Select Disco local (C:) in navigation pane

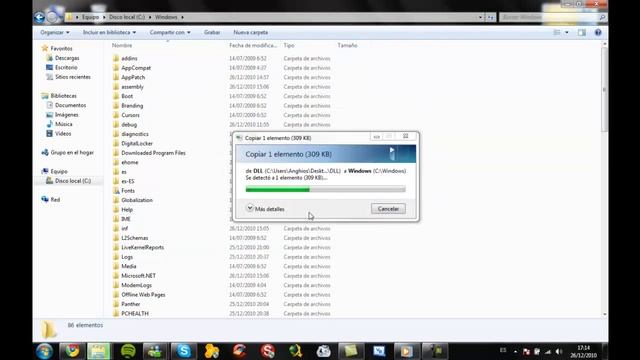73,181
